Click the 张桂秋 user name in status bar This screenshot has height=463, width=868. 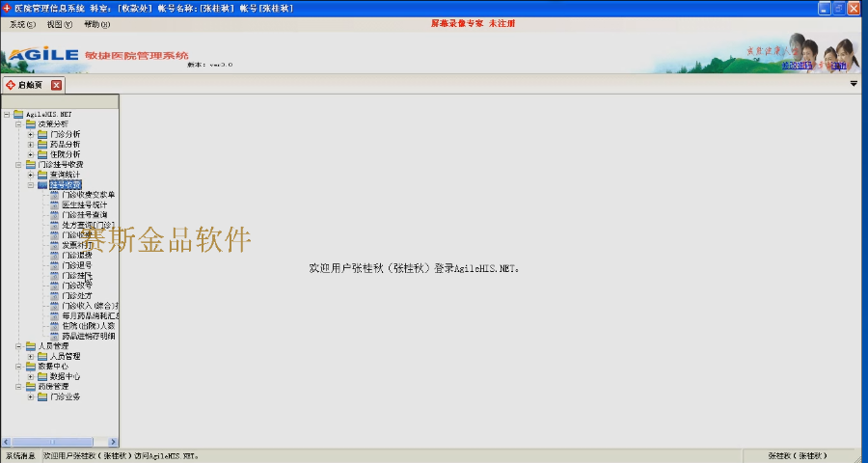click(x=798, y=456)
